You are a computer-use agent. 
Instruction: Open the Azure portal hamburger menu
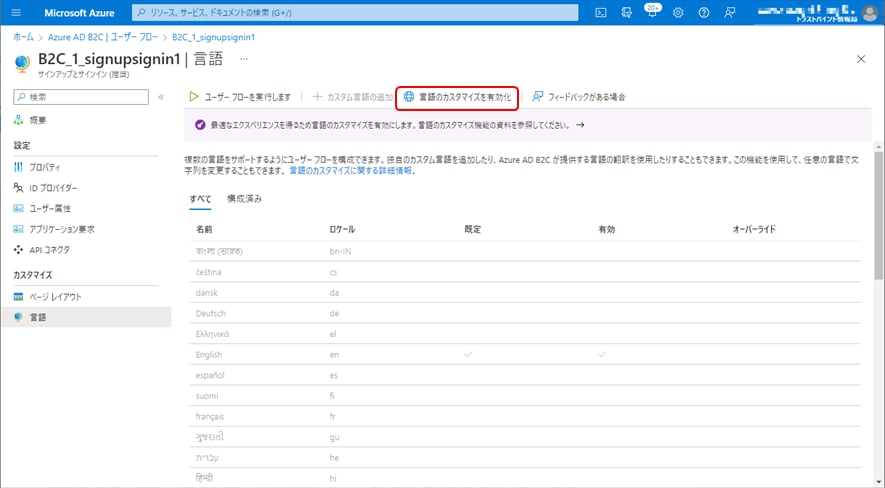coord(16,12)
